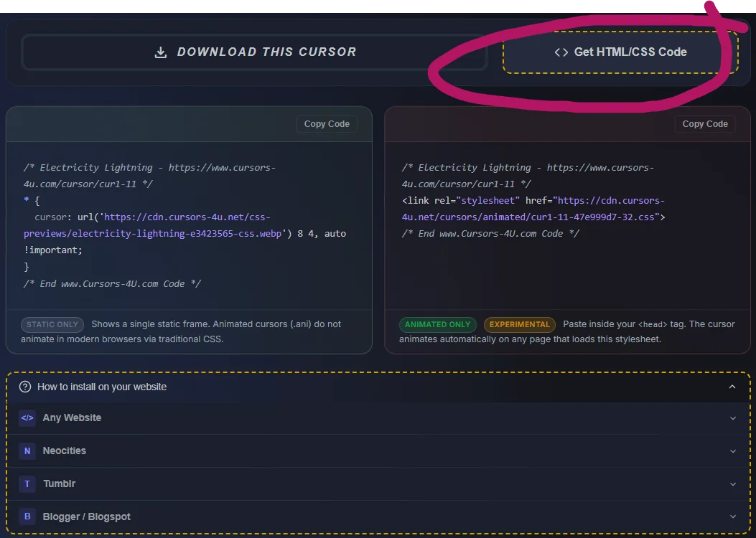This screenshot has width=756, height=538.
Task: Click the STATIC ONLY badge
Action: click(x=52, y=324)
